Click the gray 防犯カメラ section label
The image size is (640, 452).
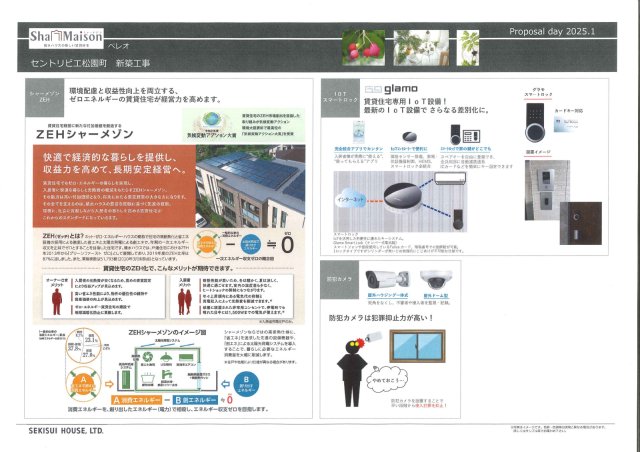coord(340,280)
